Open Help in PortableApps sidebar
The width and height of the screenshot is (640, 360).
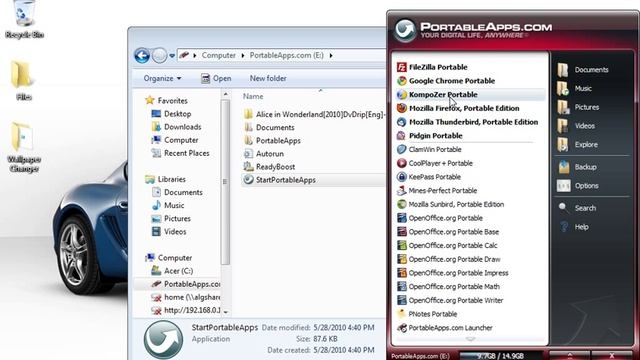click(x=573, y=227)
